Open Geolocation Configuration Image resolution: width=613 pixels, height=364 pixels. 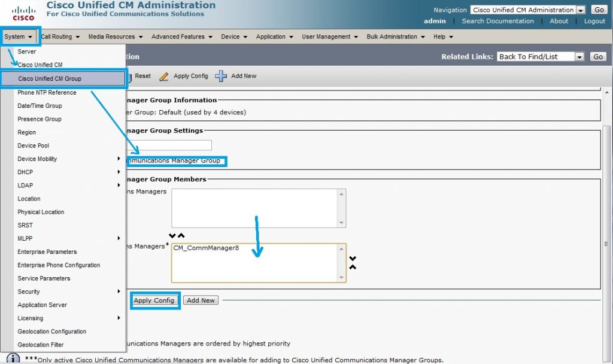click(51, 332)
